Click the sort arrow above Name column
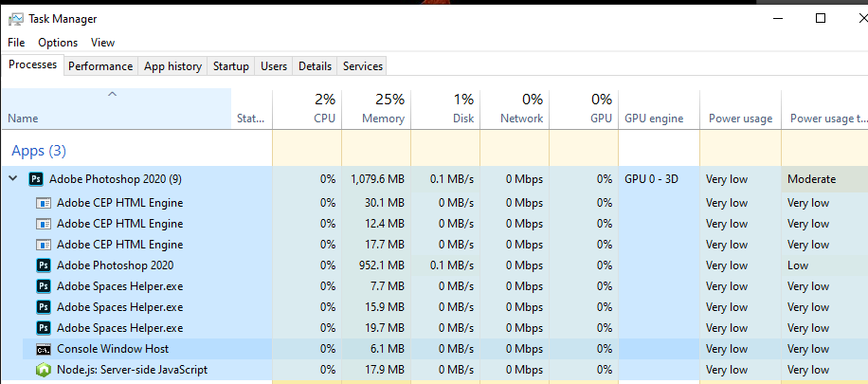Viewport: 868px width, 384px height. click(113, 94)
